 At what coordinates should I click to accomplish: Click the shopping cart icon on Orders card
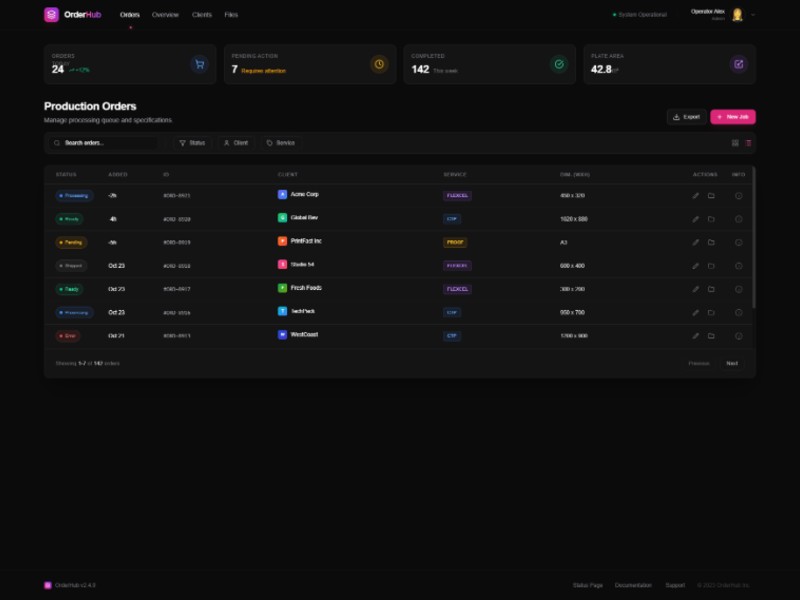click(x=199, y=64)
